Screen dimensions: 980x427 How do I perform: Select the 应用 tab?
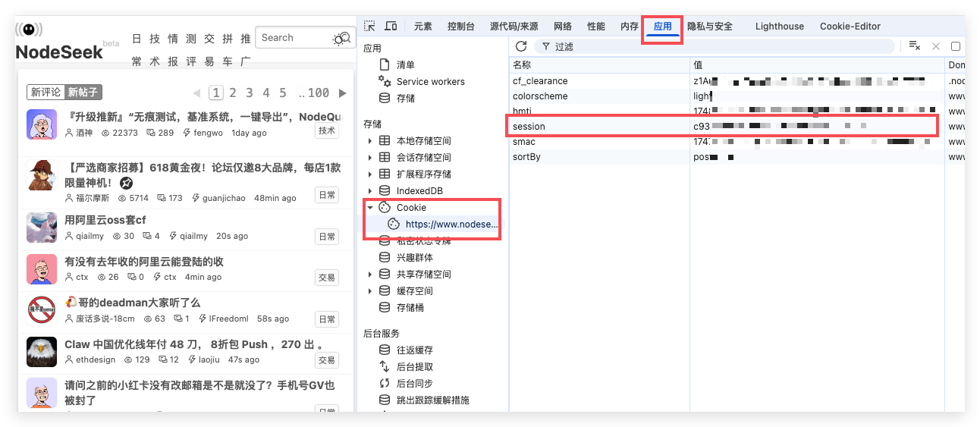click(x=662, y=27)
